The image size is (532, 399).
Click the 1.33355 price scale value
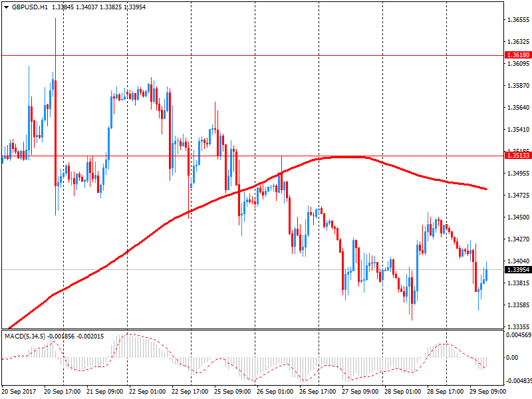click(x=518, y=327)
